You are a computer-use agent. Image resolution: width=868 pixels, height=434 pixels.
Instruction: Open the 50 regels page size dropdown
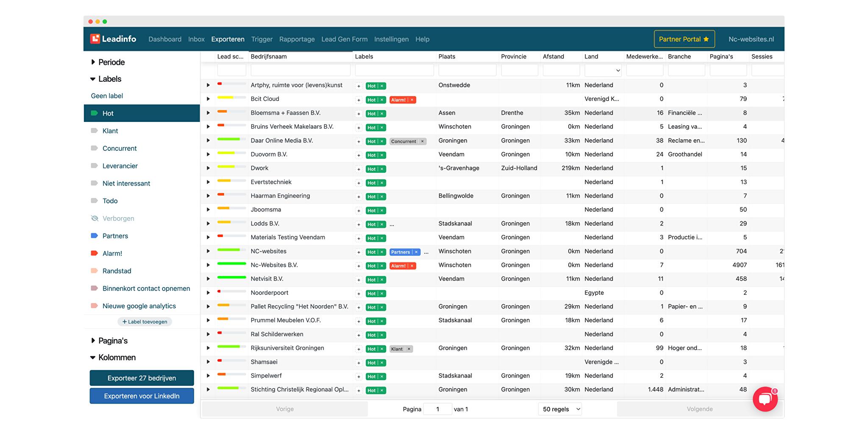click(x=560, y=409)
